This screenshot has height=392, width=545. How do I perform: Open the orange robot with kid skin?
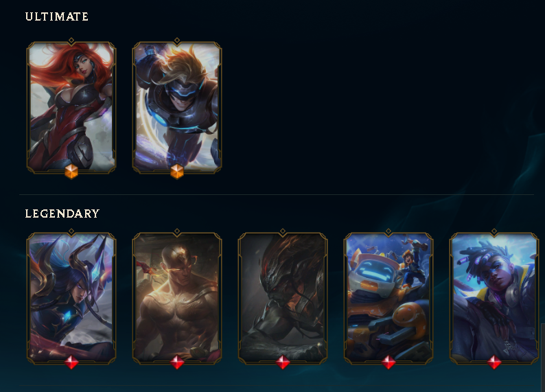(x=389, y=298)
